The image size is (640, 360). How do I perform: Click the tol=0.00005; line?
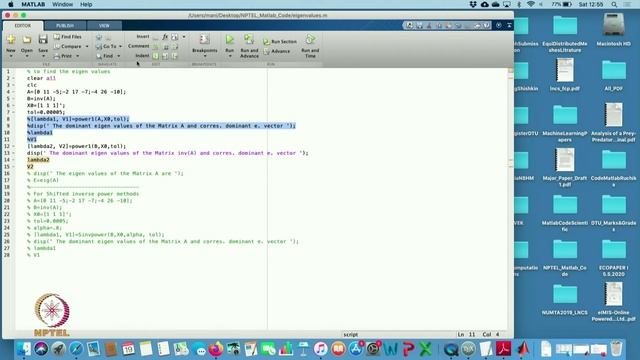46,112
